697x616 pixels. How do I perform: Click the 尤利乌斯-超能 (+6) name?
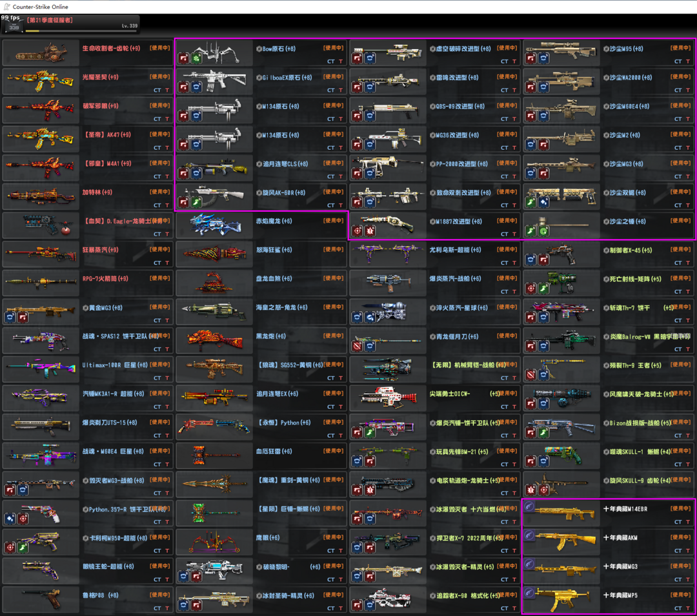455,250
